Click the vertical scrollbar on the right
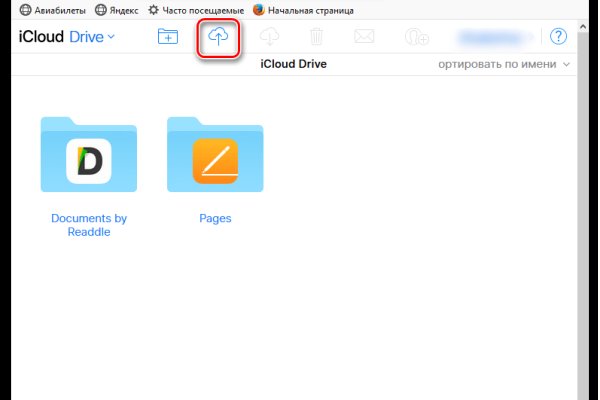The height and width of the screenshot is (400, 600). pos(583,230)
